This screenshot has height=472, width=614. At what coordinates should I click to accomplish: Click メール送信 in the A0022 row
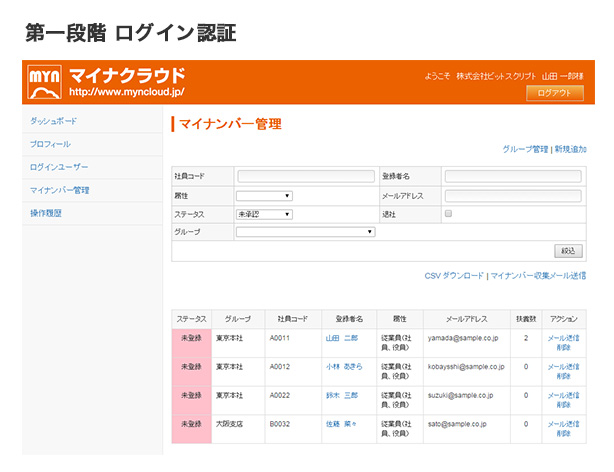click(563, 395)
